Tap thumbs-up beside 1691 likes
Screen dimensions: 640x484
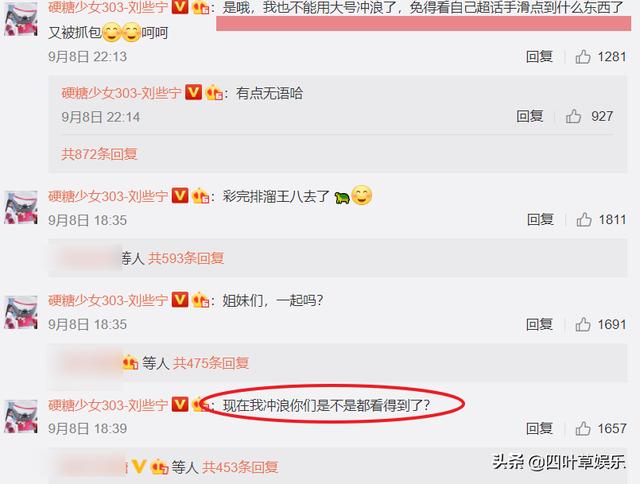(583, 325)
